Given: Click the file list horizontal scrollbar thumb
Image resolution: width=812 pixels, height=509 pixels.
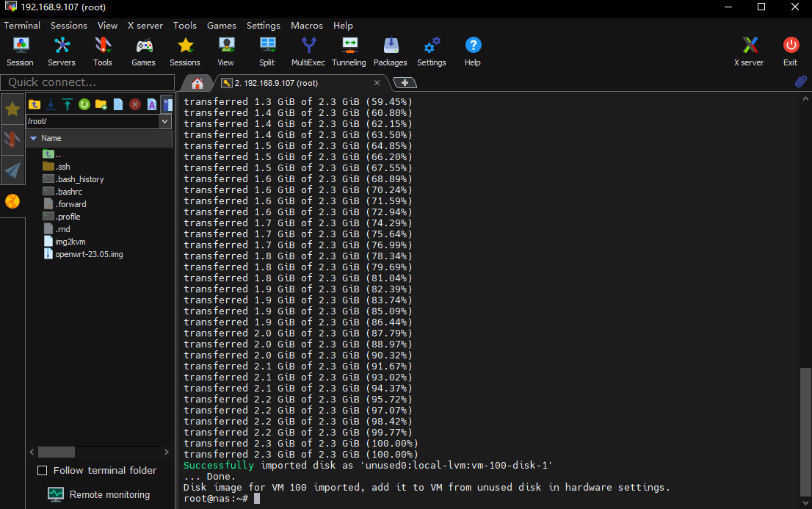Looking at the screenshot, I should point(57,452).
